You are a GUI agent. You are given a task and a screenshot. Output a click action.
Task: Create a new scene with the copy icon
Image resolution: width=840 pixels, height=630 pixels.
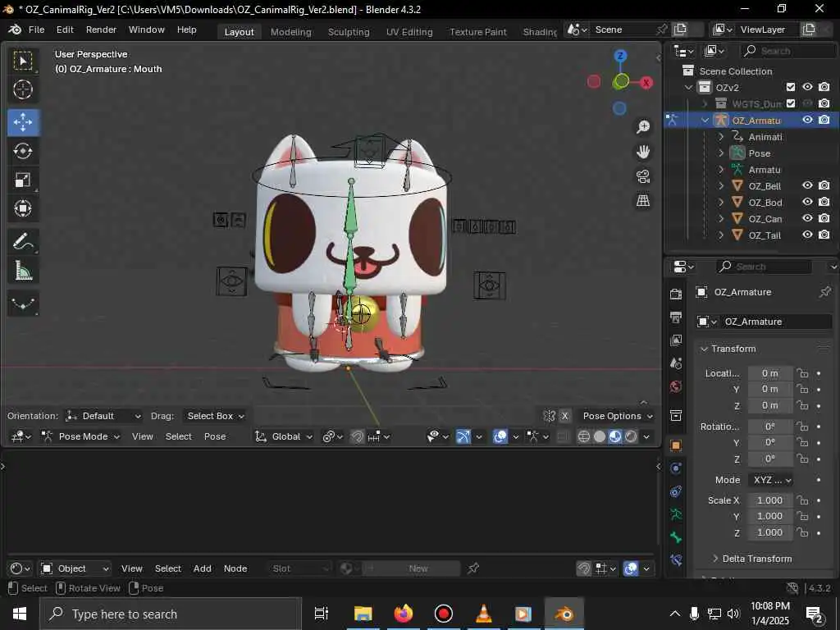pos(680,30)
